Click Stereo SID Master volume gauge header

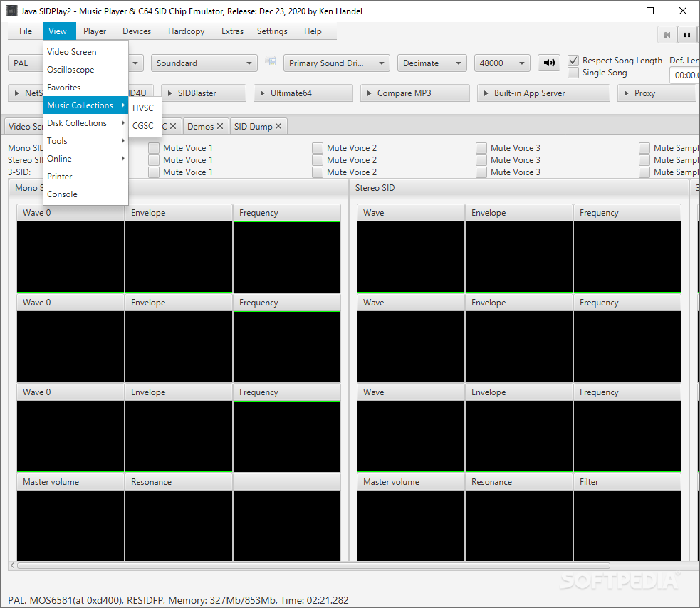tap(411, 482)
